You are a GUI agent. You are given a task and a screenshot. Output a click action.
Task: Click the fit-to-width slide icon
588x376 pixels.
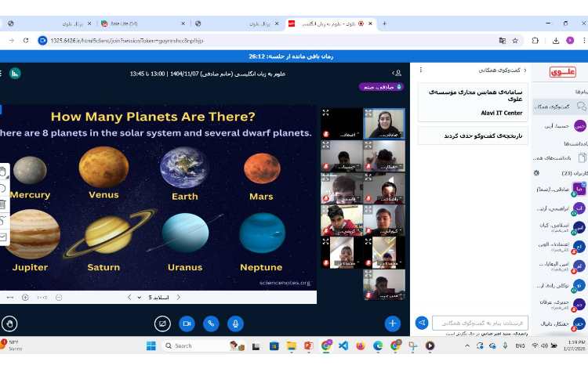tap(10, 298)
